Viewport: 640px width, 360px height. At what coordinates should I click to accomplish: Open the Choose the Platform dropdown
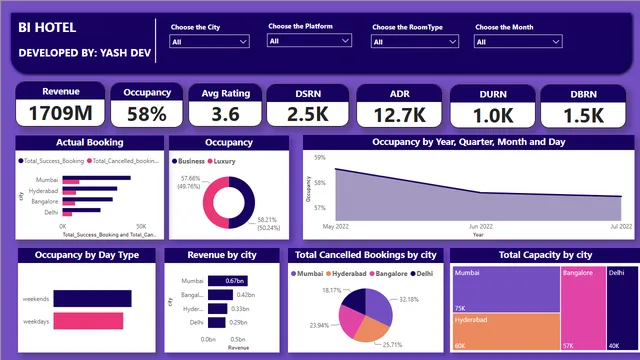tap(309, 41)
